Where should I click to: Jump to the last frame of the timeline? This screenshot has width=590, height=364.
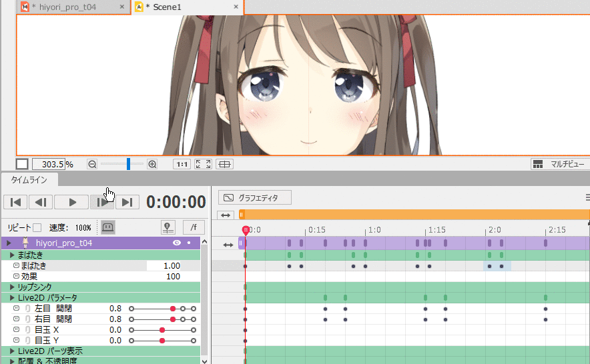127,202
